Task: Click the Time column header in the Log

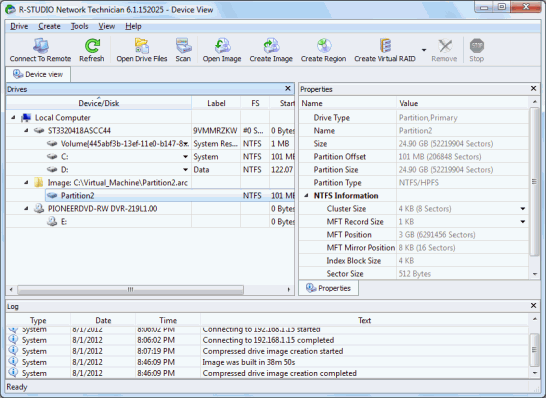Action: [x=168, y=320]
